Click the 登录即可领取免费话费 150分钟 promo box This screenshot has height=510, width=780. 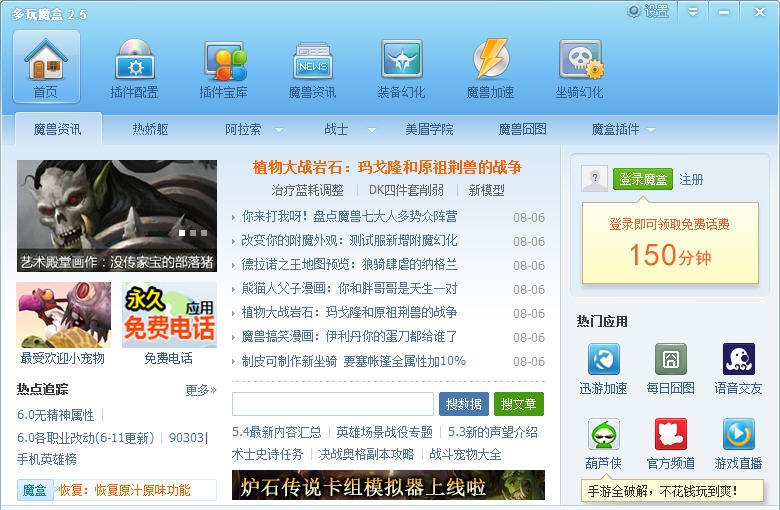(670, 243)
